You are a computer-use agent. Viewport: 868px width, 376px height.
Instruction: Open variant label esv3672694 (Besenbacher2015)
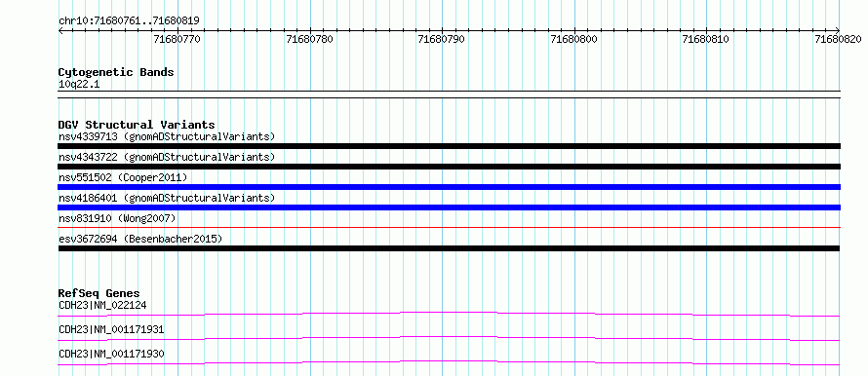[x=140, y=239]
